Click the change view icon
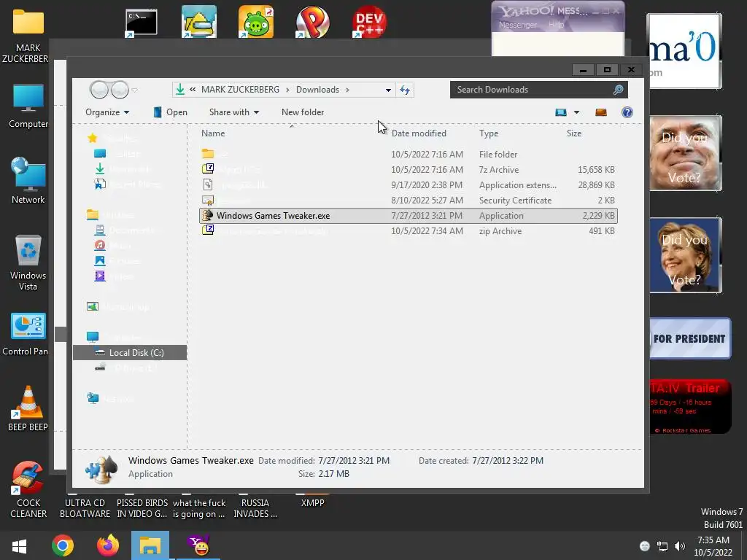 [x=561, y=112]
